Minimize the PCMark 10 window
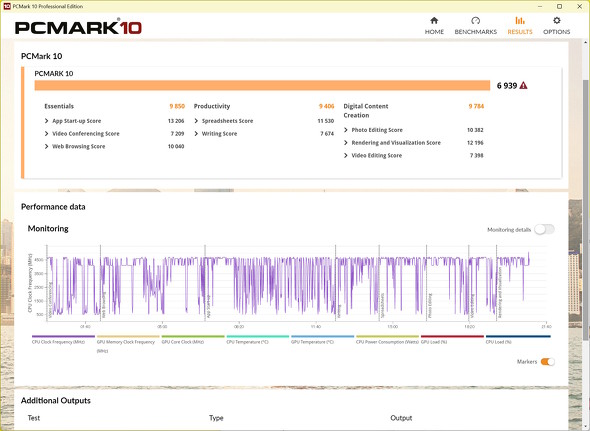This screenshot has width=590, height=431. 540,6
